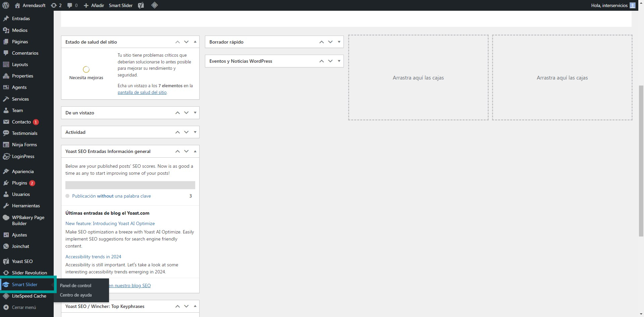Click the LiteSpeed diamond icon in the top bar
This screenshot has height=317, width=644.
point(155,5)
